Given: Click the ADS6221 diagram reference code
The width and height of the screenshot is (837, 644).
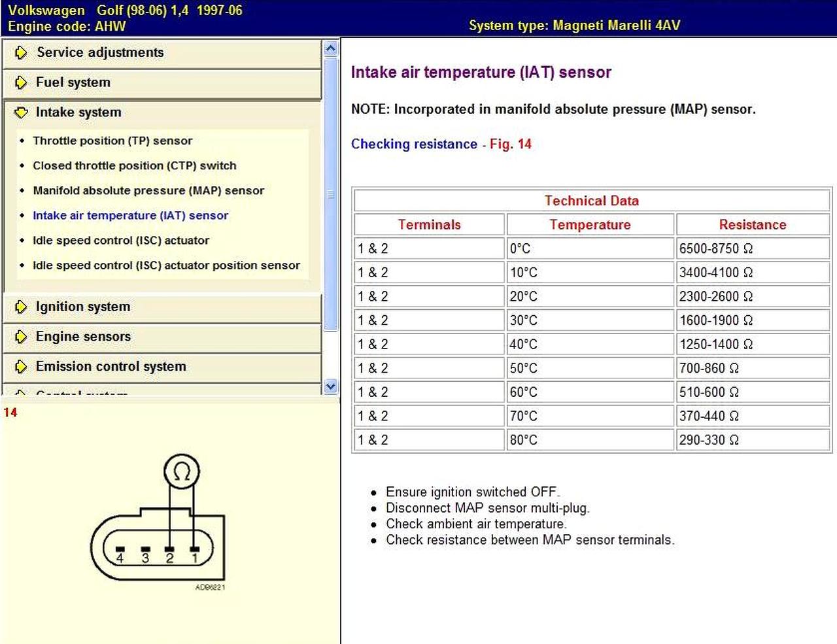Looking at the screenshot, I should (x=210, y=587).
